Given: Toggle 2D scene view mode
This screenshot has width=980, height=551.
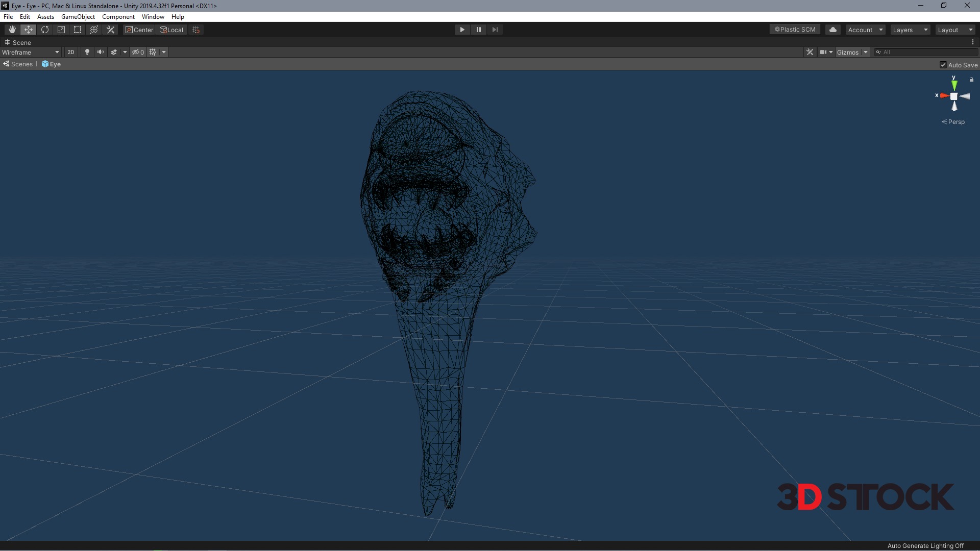Looking at the screenshot, I should pos(71,52).
